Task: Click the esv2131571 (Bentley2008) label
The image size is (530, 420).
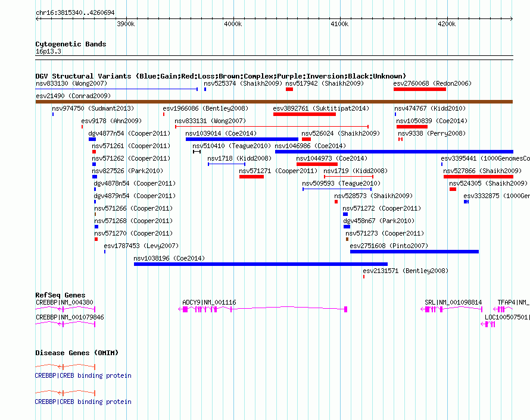Action: [406, 271]
